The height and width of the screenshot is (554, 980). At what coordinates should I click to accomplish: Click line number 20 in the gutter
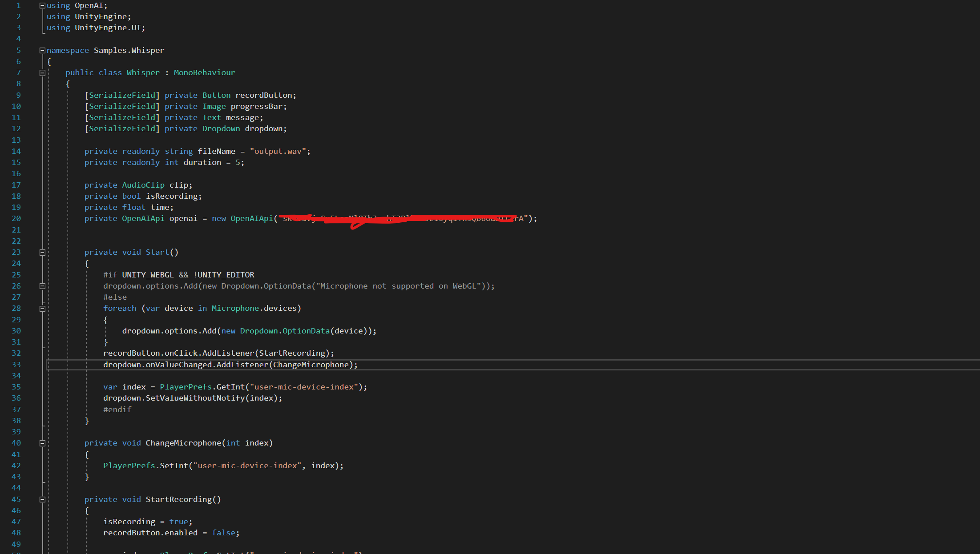[16, 218]
